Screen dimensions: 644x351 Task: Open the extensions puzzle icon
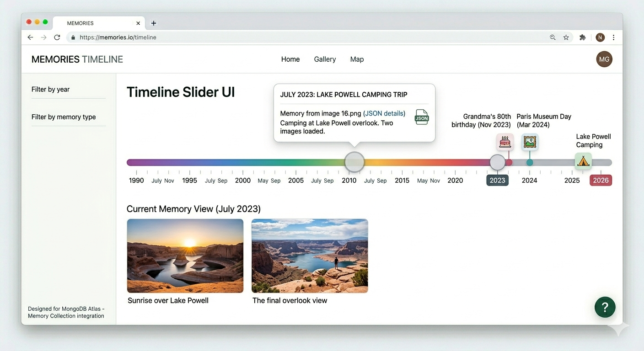582,37
